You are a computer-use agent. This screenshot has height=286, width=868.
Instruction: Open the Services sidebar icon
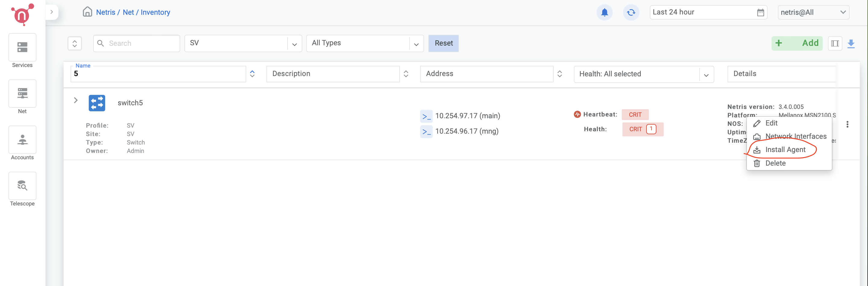point(22,48)
